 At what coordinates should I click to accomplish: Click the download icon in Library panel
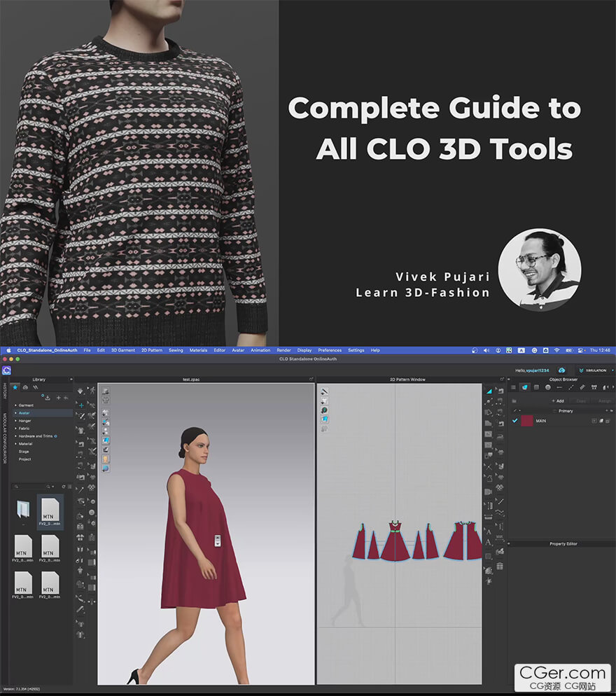48,398
